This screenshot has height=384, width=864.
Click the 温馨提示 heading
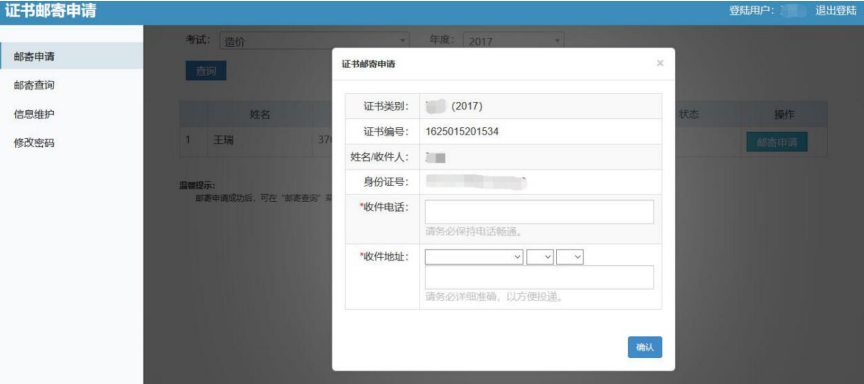coord(197,186)
